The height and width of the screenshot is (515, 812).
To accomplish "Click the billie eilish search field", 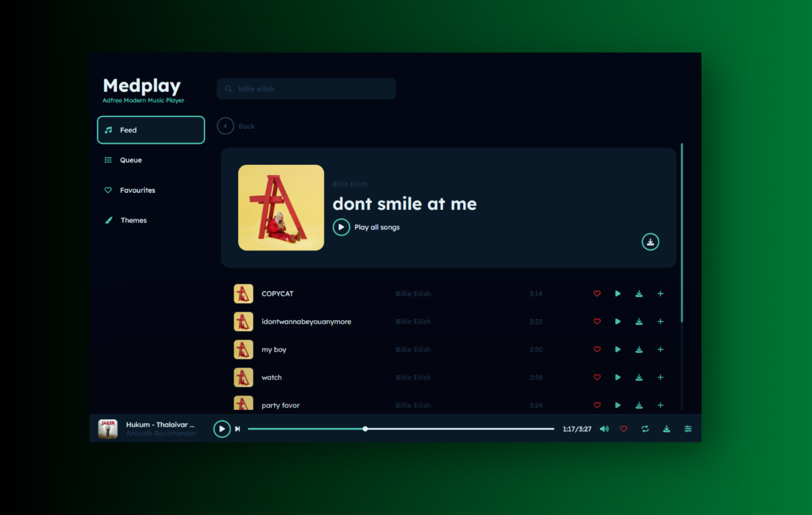I will tap(306, 89).
